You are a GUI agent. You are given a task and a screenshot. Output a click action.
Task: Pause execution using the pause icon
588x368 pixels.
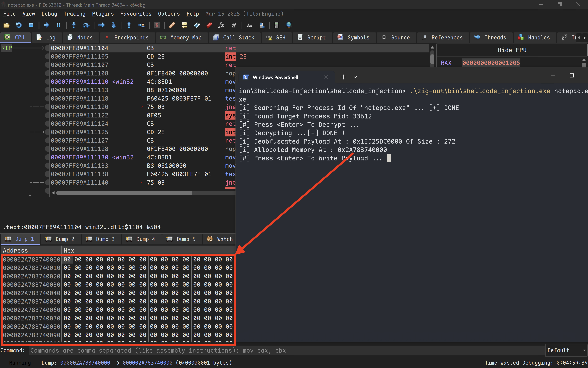click(58, 25)
